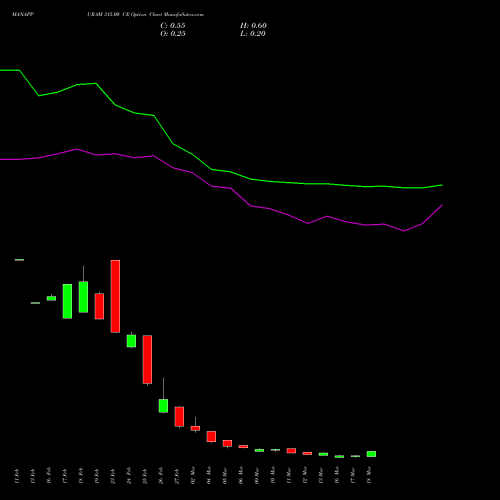This screenshot has width=500, height=500.
Task: Click the green candlestick for 24 Feb
Action: 131,341
